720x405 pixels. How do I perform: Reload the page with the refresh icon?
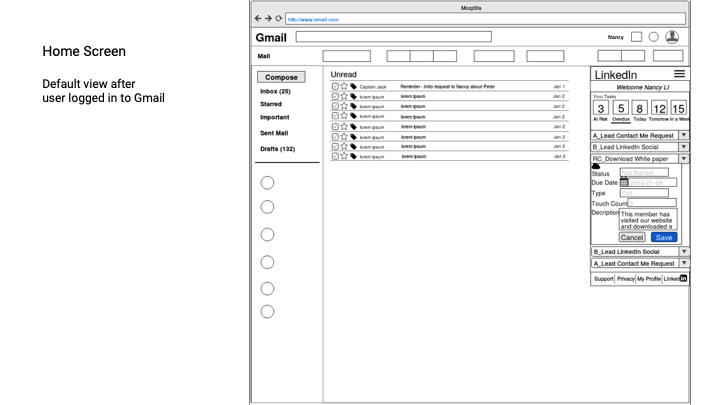click(x=278, y=18)
